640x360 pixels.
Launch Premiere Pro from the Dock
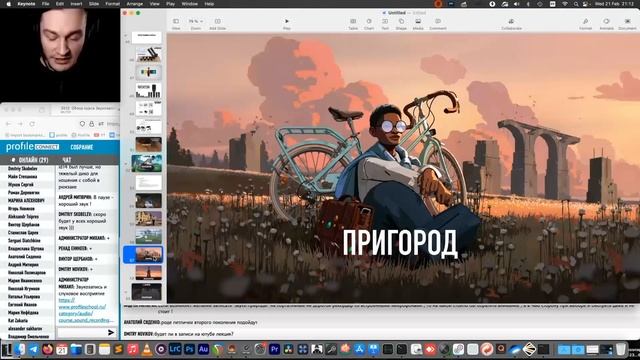coord(274,349)
